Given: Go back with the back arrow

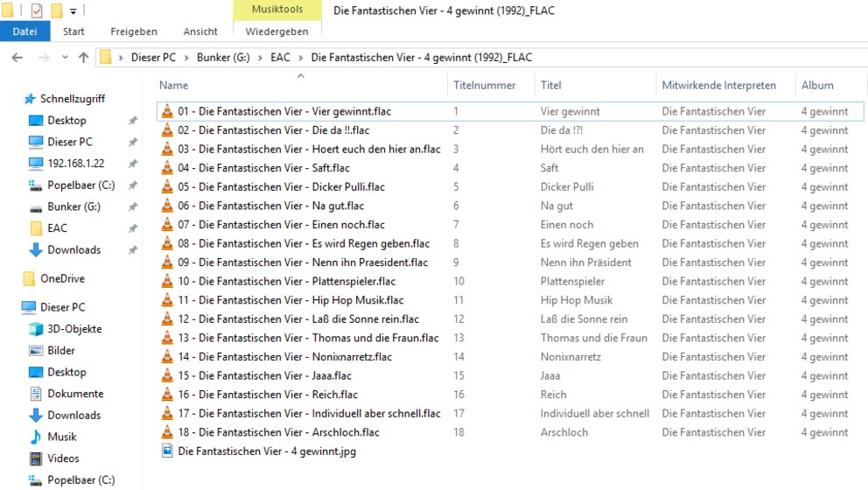Looking at the screenshot, I should pos(17,58).
